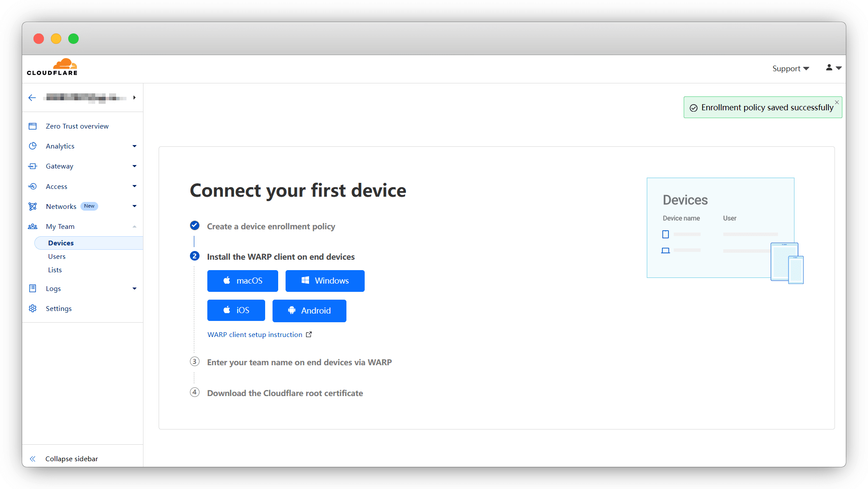The height and width of the screenshot is (489, 868).
Task: Click the blurred account name
Action: (x=85, y=98)
